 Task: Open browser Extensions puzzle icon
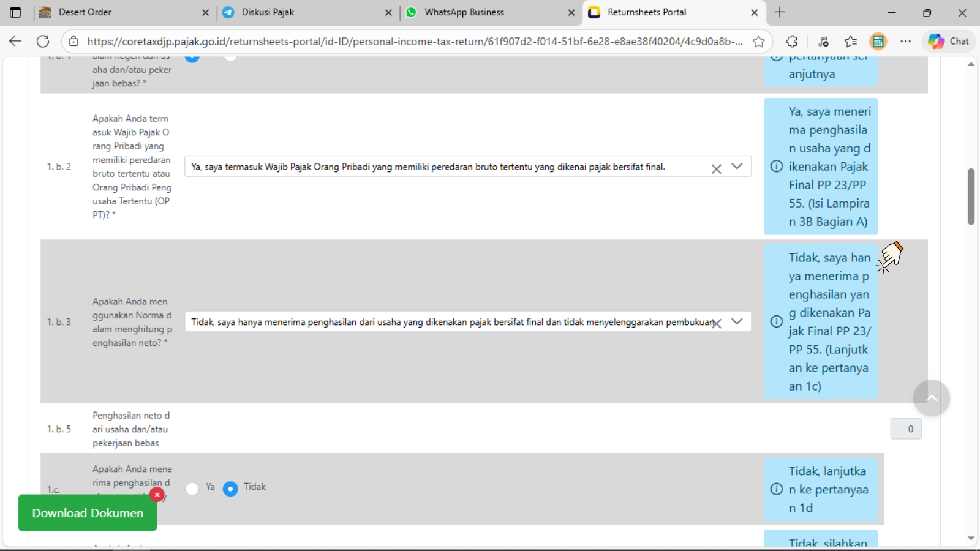792,41
